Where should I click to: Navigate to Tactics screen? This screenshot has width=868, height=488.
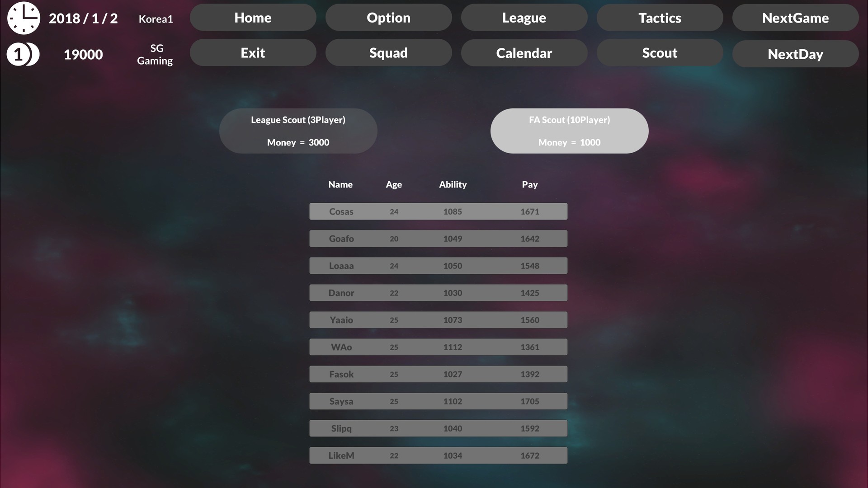pyautogui.click(x=660, y=18)
